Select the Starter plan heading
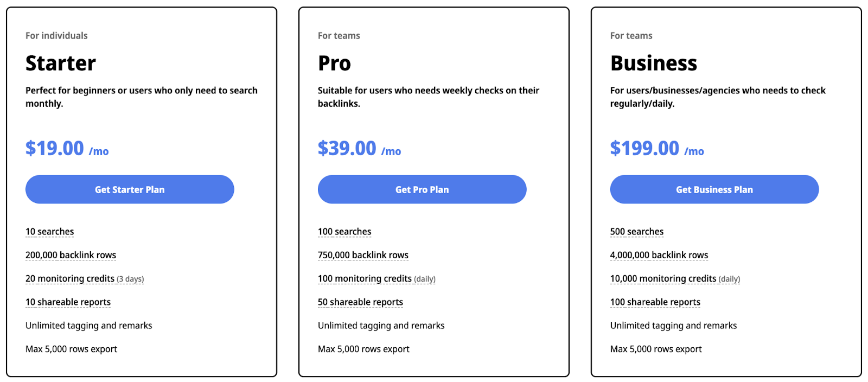 coord(60,62)
